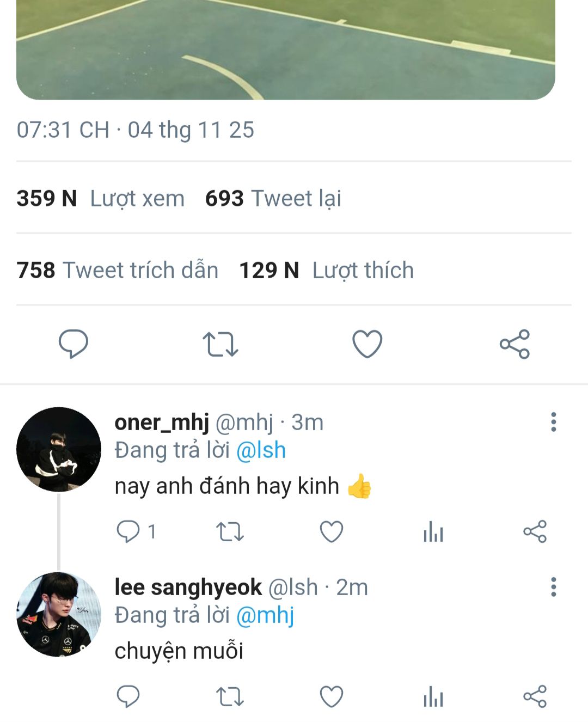Open more options for lee sanghyeok's reply
The height and width of the screenshot is (722, 588).
tap(554, 587)
